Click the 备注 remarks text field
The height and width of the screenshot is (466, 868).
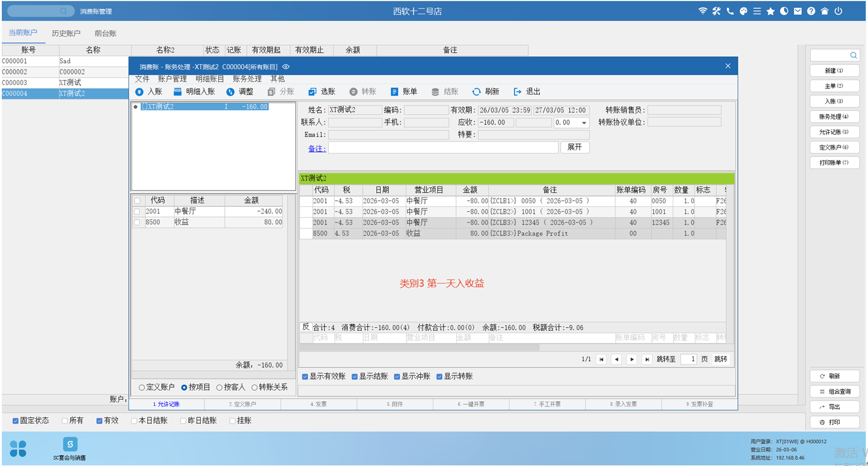pyautogui.click(x=444, y=147)
